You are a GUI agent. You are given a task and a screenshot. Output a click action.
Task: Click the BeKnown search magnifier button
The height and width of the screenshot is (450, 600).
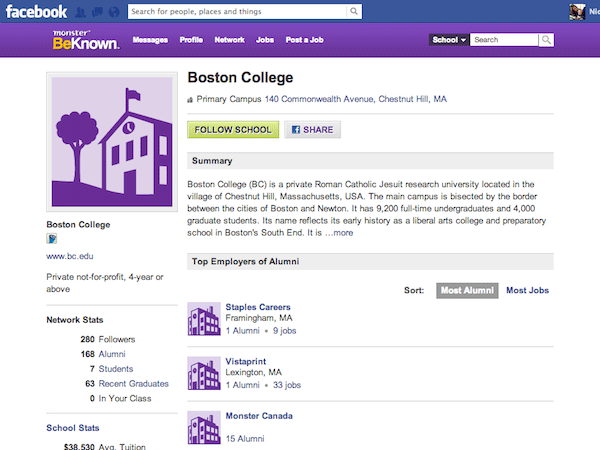click(x=546, y=40)
